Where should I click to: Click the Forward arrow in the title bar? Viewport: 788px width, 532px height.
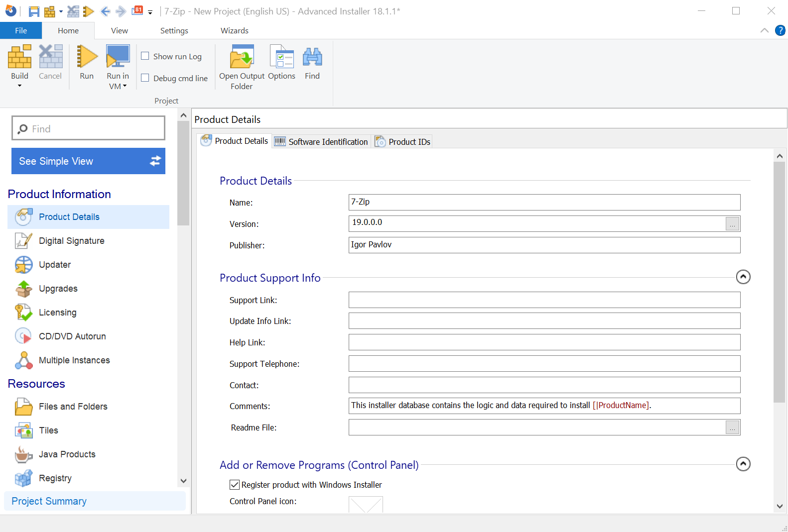coord(121,11)
